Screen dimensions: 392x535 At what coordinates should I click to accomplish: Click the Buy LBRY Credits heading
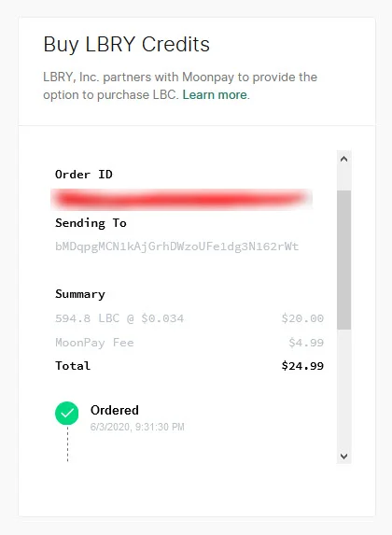pyautogui.click(x=127, y=45)
